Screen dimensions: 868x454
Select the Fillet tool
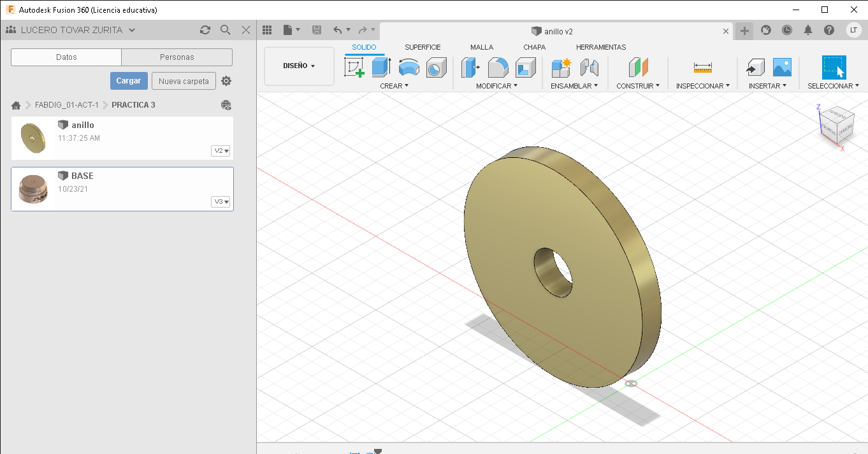point(498,67)
